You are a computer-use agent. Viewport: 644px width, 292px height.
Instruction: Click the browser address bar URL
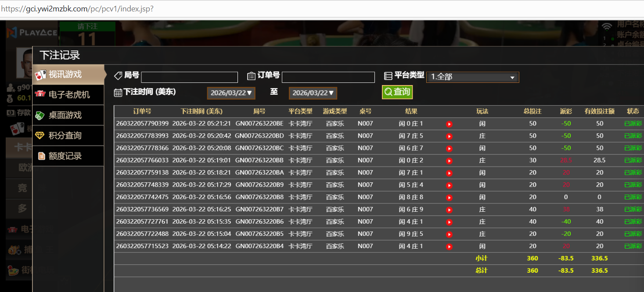click(x=77, y=9)
